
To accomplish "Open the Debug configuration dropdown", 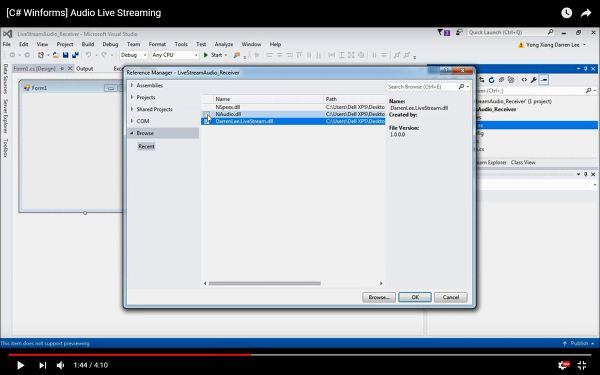I will pos(133,55).
